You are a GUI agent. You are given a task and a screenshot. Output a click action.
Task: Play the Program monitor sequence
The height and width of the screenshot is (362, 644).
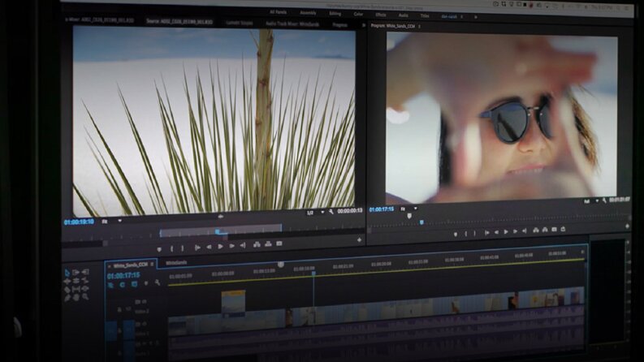[506, 232]
